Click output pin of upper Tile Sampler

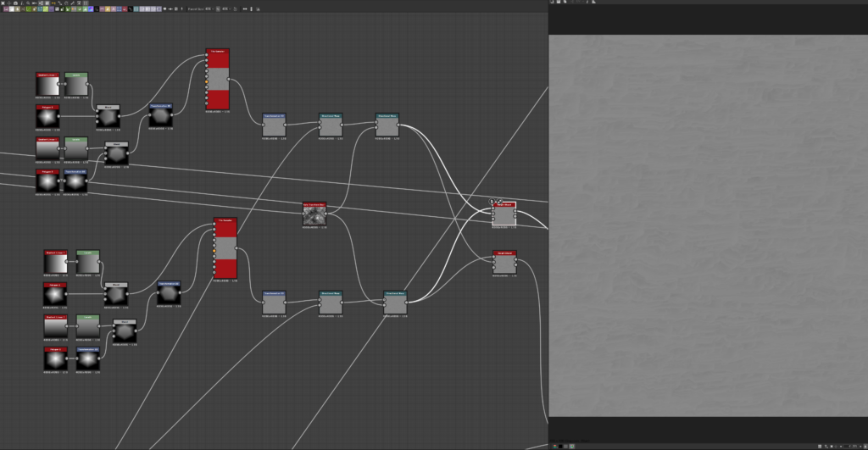click(229, 79)
